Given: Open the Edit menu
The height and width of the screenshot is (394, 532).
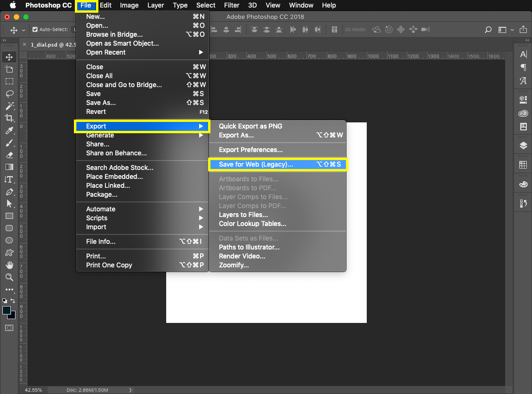Looking at the screenshot, I should 105,6.
